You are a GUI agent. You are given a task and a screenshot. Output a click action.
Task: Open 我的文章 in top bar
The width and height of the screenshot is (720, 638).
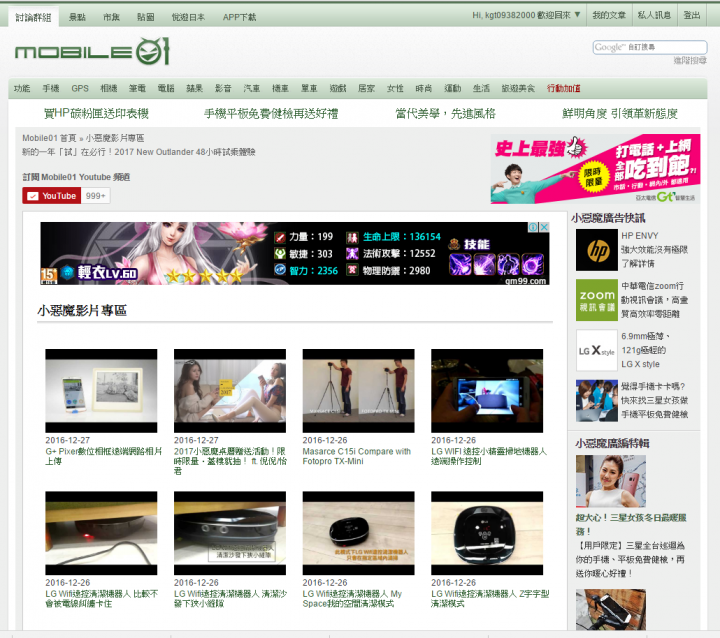609,15
